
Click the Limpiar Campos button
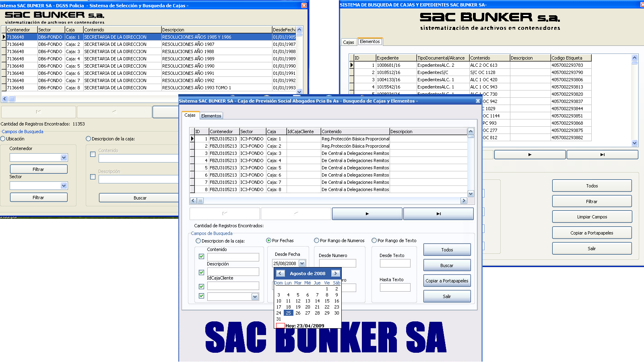[x=592, y=217]
